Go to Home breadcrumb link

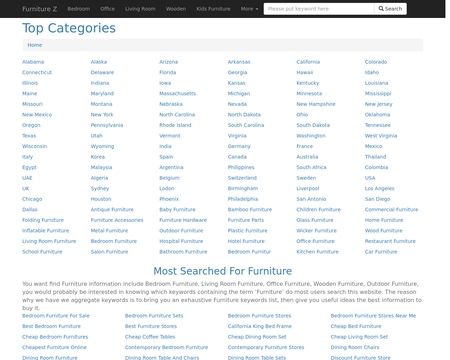[x=35, y=45]
